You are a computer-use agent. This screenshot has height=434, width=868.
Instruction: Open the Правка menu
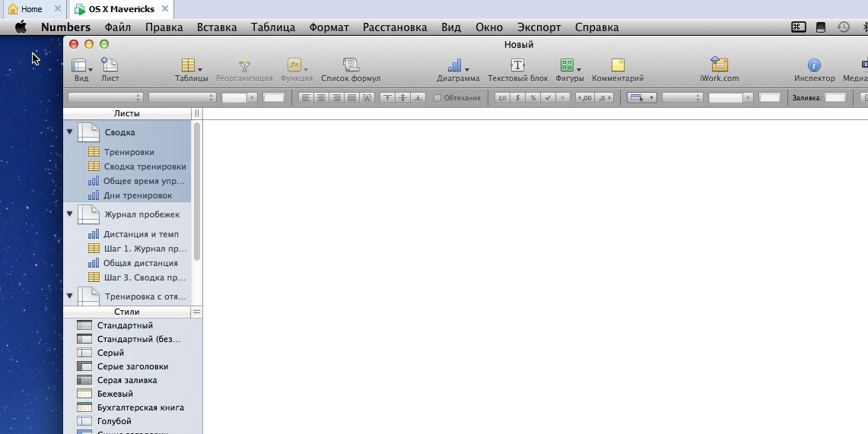(x=164, y=27)
